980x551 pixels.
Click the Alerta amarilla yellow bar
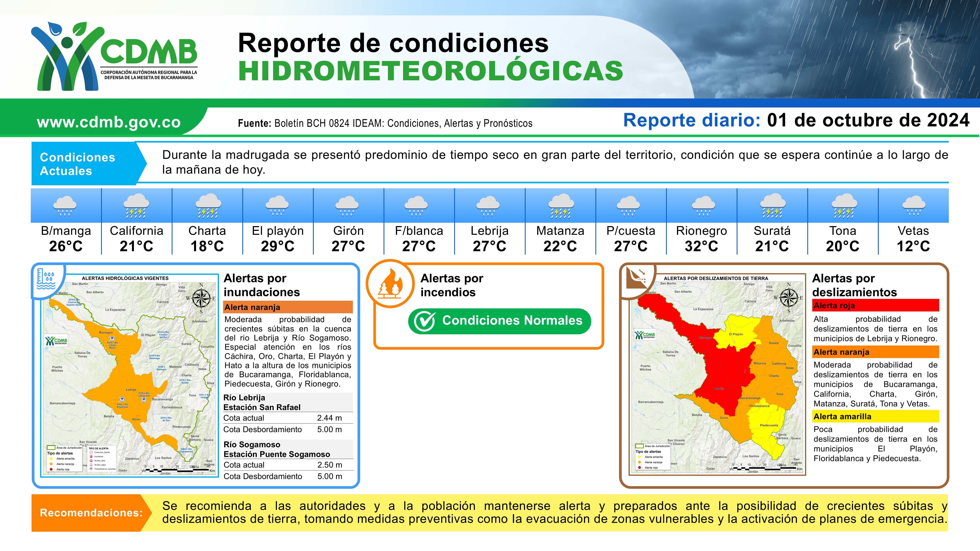(x=876, y=416)
